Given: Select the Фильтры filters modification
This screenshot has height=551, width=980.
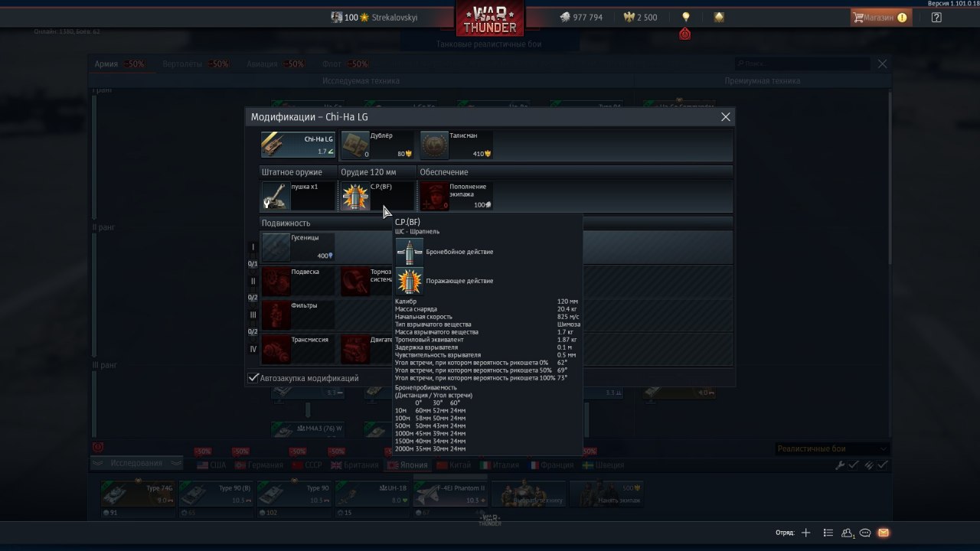Looking at the screenshot, I should tap(298, 315).
